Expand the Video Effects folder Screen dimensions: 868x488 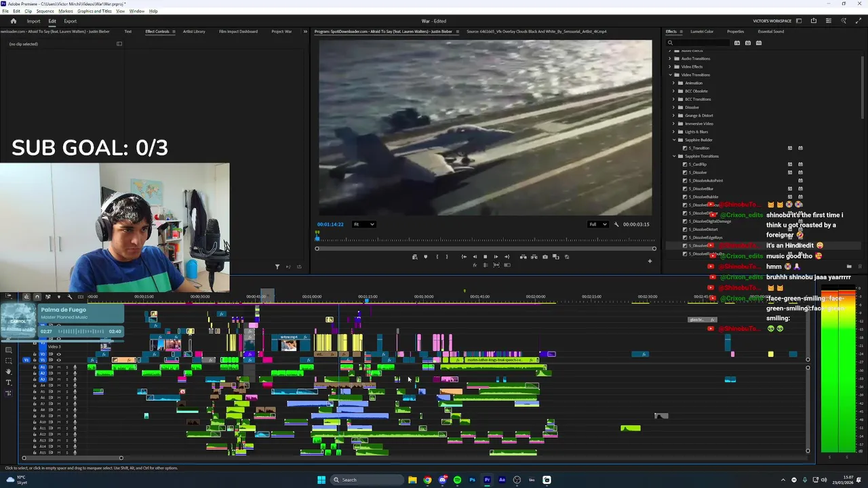coord(670,66)
